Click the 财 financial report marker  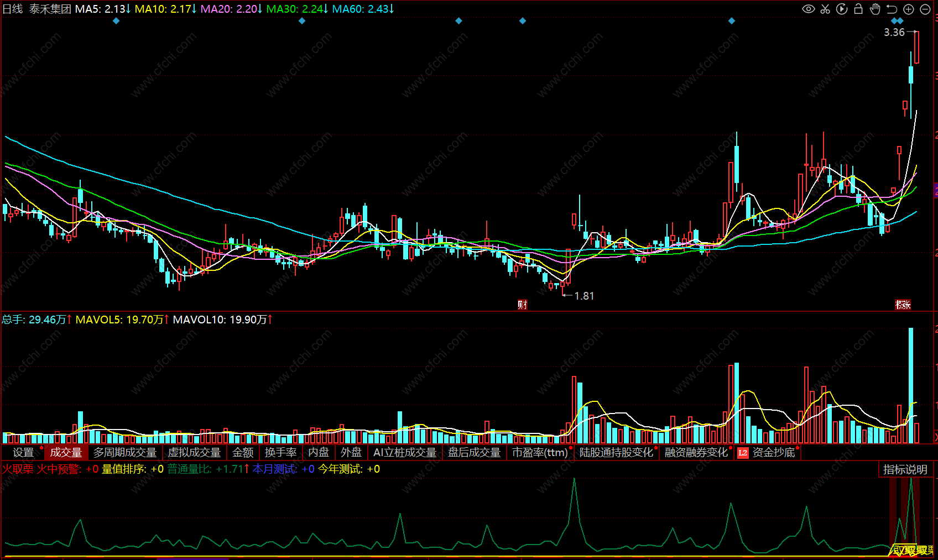point(523,305)
